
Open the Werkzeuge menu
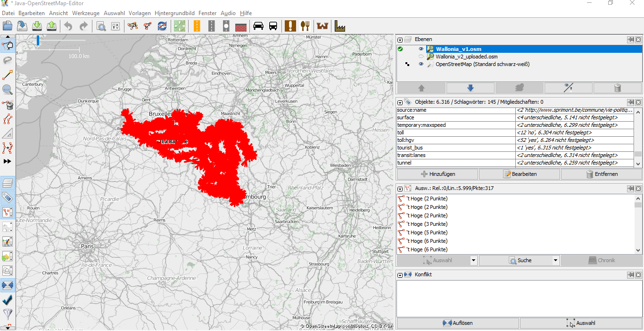click(86, 13)
